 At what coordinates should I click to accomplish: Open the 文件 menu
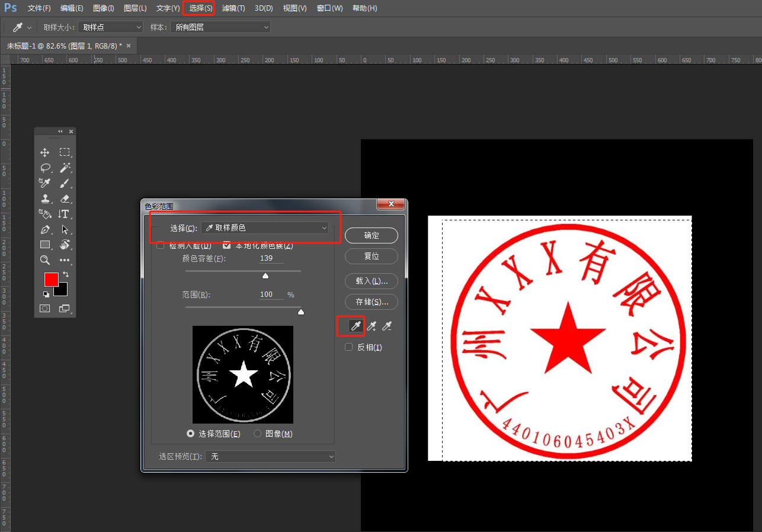[x=39, y=8]
